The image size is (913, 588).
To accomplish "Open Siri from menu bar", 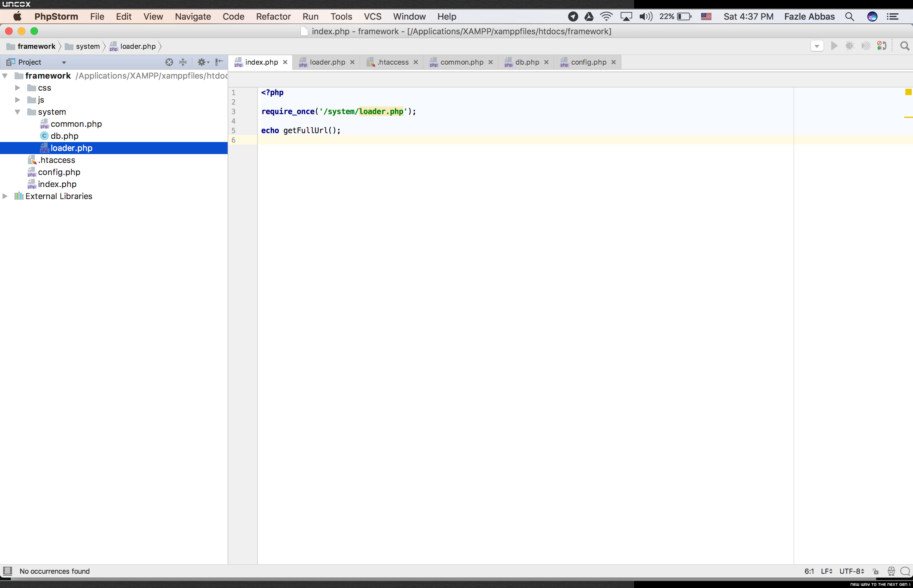I will [x=872, y=16].
